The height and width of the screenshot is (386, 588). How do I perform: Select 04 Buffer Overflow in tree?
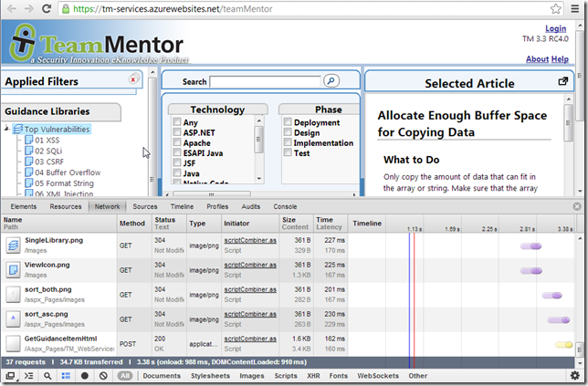click(68, 172)
